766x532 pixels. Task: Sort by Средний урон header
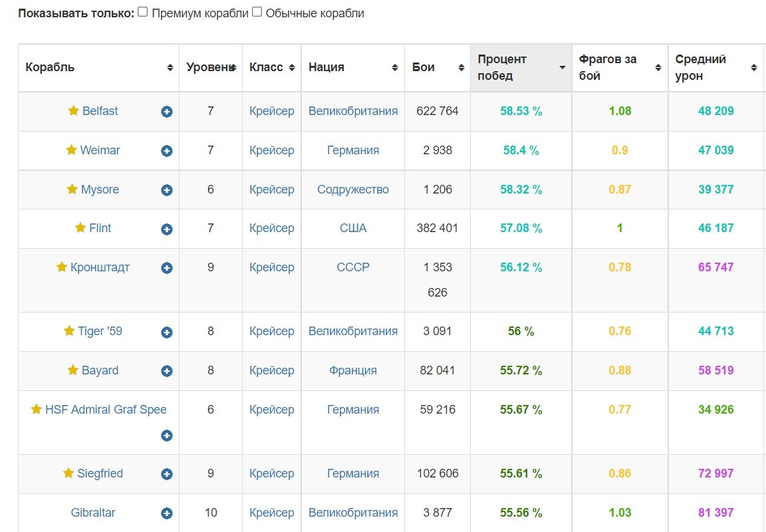click(715, 67)
